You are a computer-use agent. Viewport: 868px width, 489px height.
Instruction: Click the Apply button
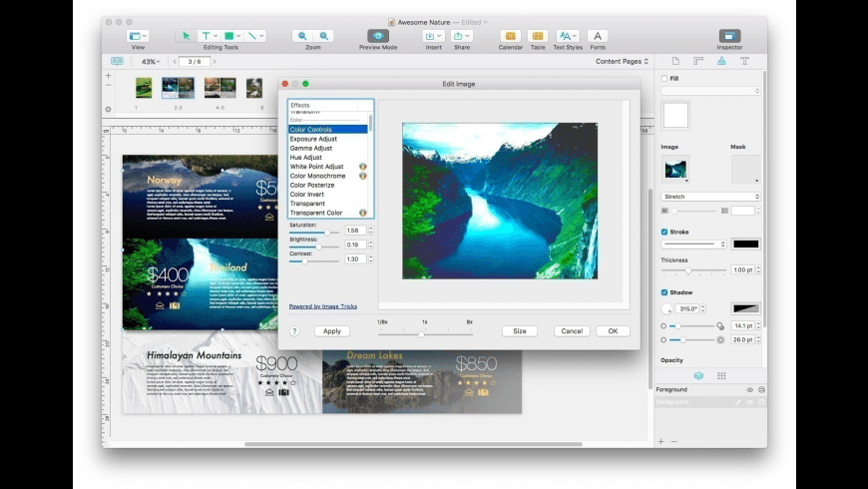pos(332,331)
